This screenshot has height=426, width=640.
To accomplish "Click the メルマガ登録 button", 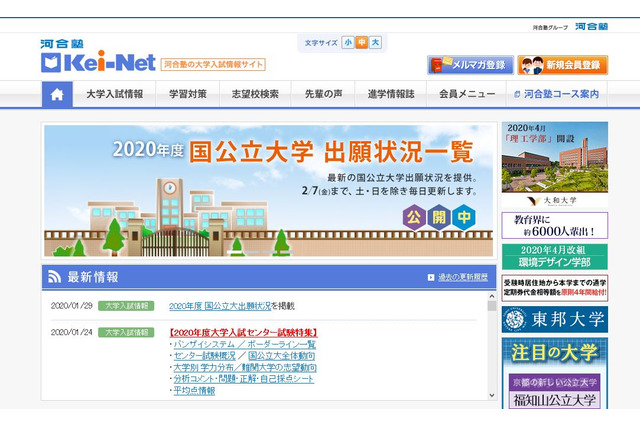I will click(x=470, y=65).
